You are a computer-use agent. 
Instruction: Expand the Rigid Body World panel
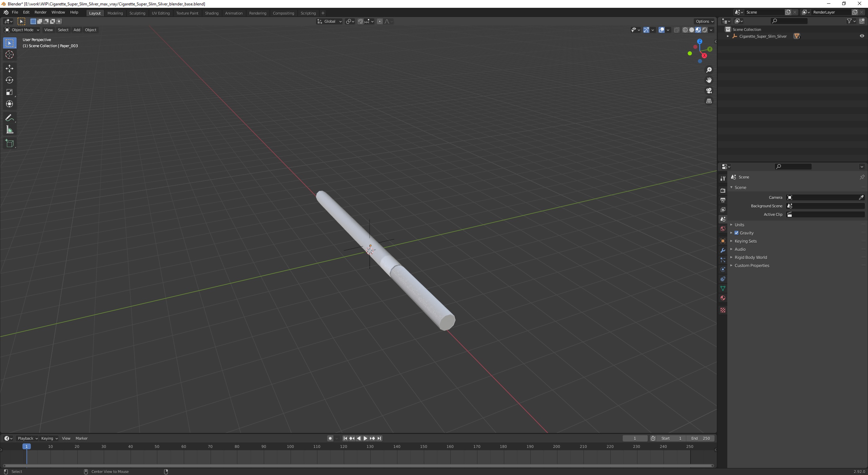click(x=750, y=257)
